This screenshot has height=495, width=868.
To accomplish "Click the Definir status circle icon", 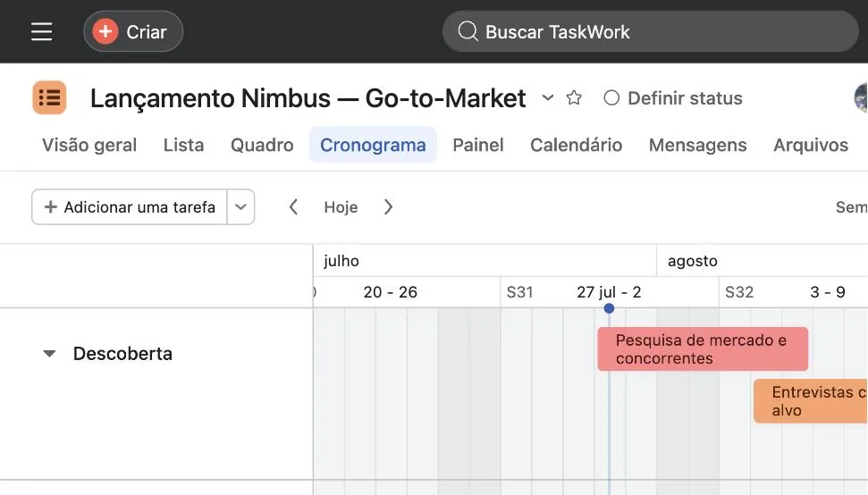I will tap(611, 98).
